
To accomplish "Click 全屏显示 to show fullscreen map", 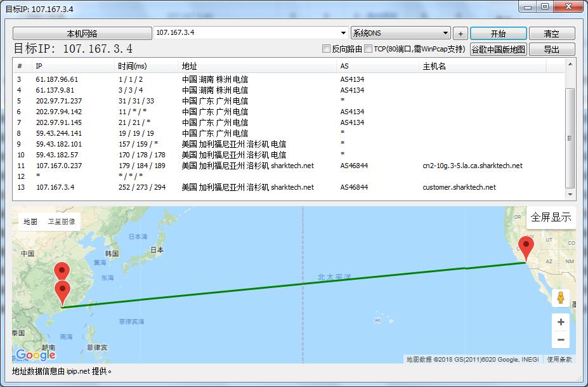I will coord(551,217).
